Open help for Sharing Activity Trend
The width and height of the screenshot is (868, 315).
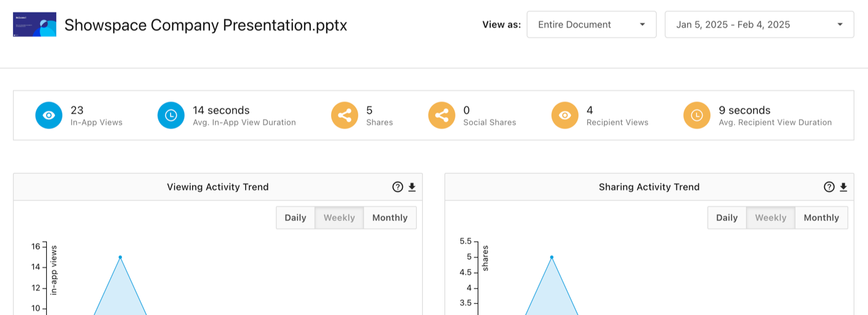[829, 187]
